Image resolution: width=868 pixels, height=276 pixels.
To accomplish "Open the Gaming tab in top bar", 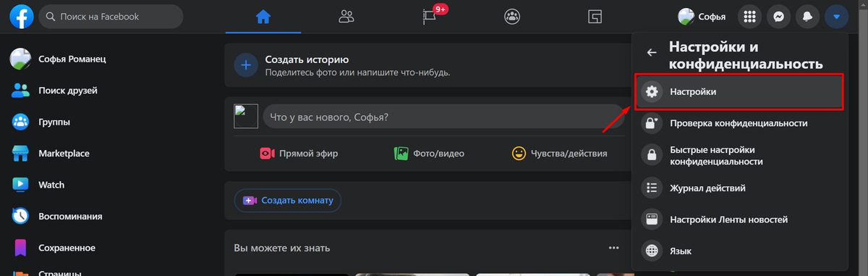I will tap(595, 16).
